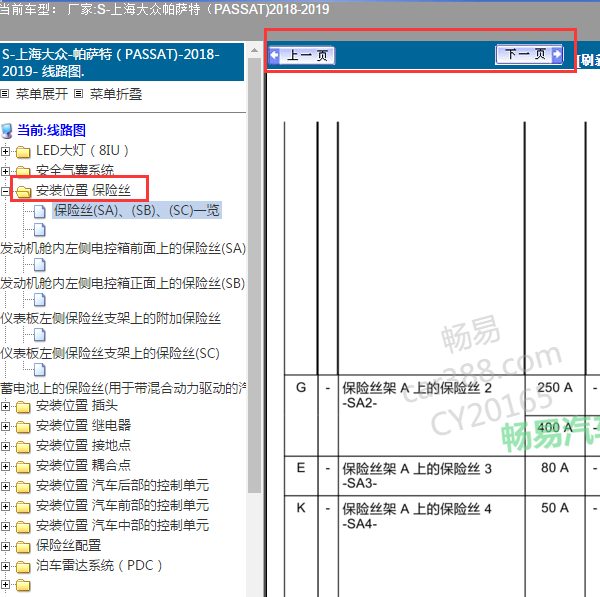Expand all menus via 菜单展开
The width and height of the screenshot is (600, 597).
(41, 94)
